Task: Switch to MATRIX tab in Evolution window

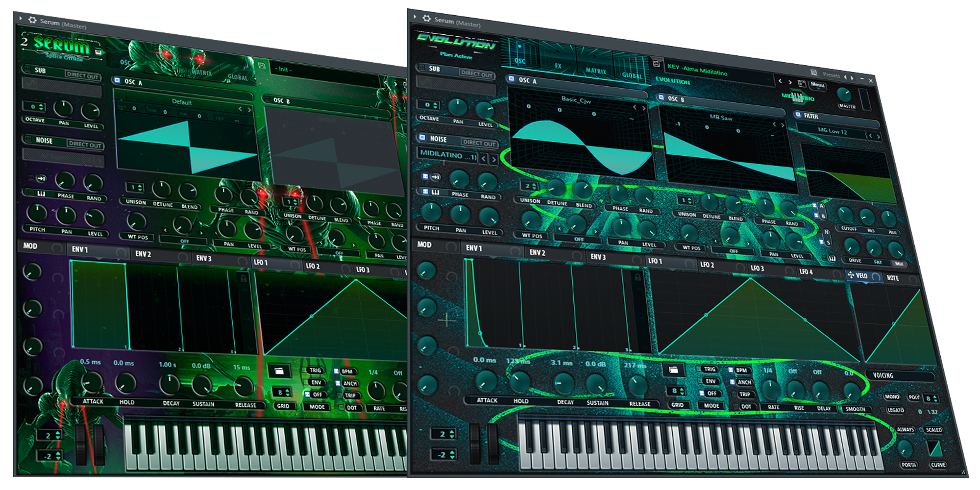Action: 595,64
